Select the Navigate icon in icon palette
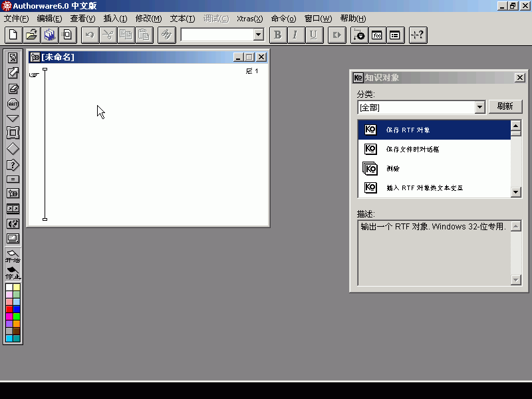This screenshot has height=399, width=532. [x=13, y=118]
